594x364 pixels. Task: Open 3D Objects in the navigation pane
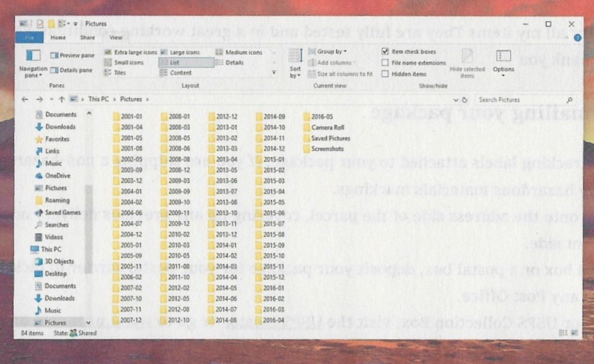click(x=54, y=261)
